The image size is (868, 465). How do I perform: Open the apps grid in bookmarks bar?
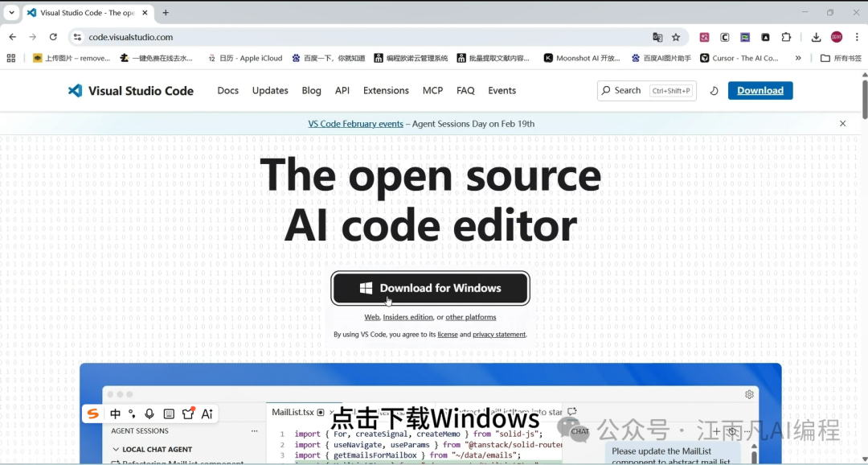pyautogui.click(x=11, y=58)
